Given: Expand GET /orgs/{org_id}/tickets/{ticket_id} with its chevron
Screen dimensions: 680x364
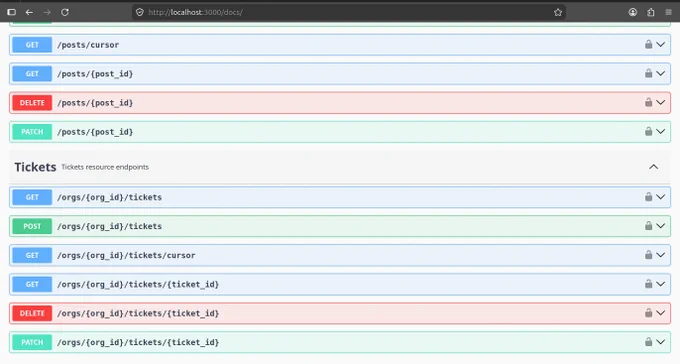Looking at the screenshot, I should coord(660,284).
